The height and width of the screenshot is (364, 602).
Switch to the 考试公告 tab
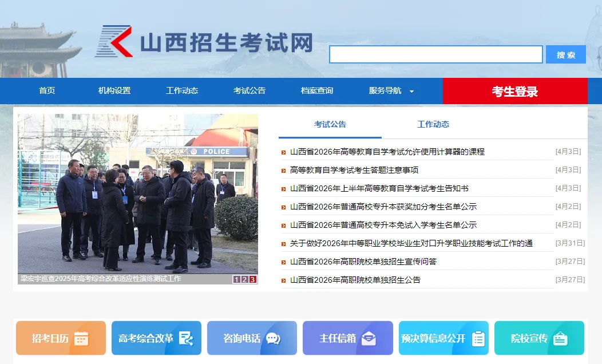[x=330, y=124]
